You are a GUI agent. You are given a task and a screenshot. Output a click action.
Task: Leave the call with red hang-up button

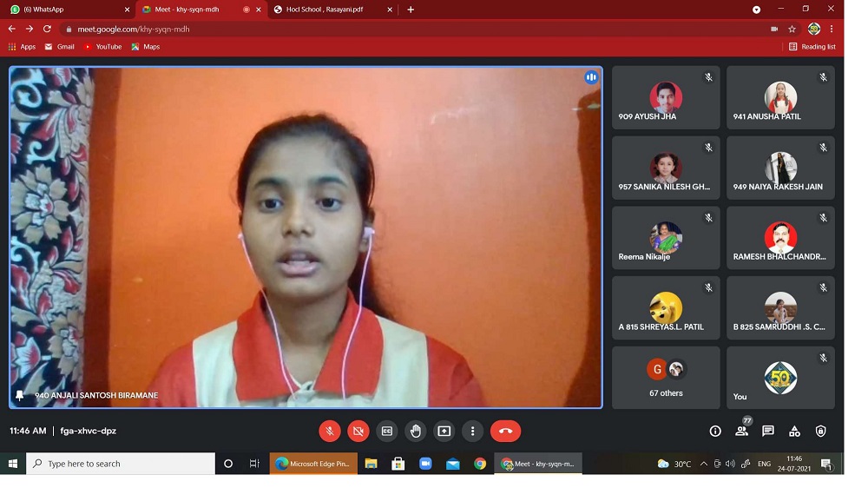(x=505, y=431)
